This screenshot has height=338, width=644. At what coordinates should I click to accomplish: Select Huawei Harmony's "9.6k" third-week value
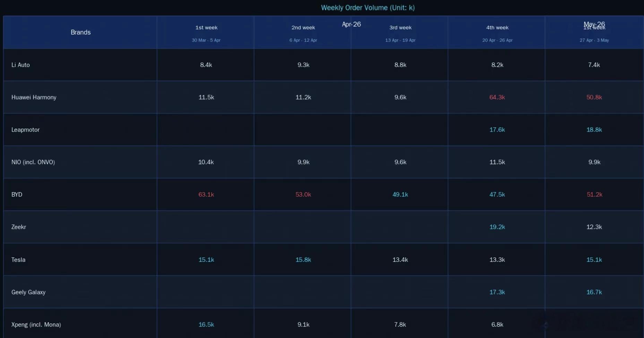tap(400, 97)
